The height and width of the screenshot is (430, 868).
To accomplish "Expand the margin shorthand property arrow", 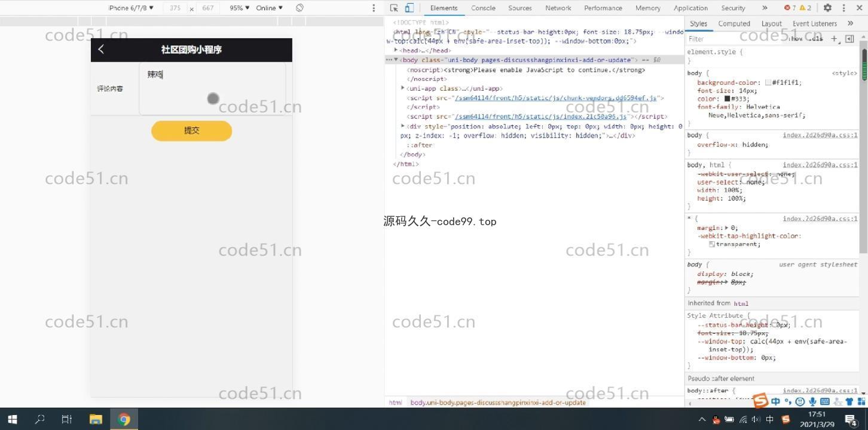I will 727,228.
